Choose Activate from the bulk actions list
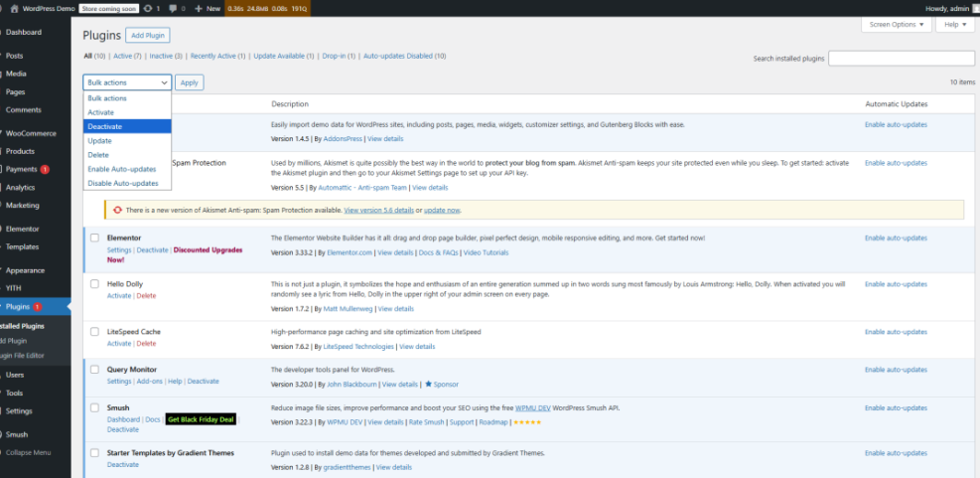The width and height of the screenshot is (980, 478). click(127, 112)
